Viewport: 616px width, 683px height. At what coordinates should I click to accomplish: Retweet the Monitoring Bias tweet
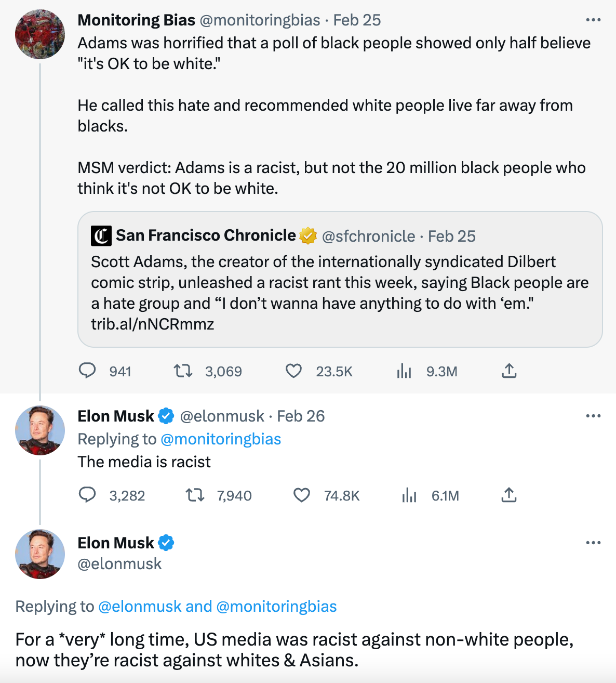click(x=183, y=371)
